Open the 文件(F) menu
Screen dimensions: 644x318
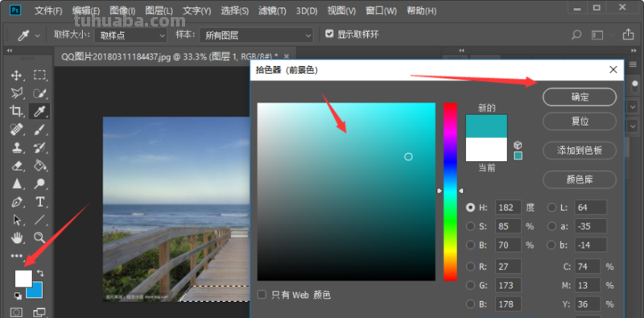point(48,10)
